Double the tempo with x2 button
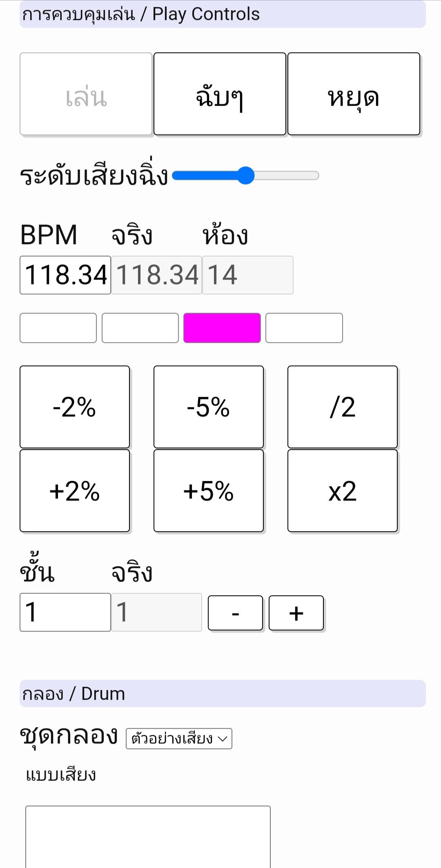The width and height of the screenshot is (441, 868). coord(342,491)
